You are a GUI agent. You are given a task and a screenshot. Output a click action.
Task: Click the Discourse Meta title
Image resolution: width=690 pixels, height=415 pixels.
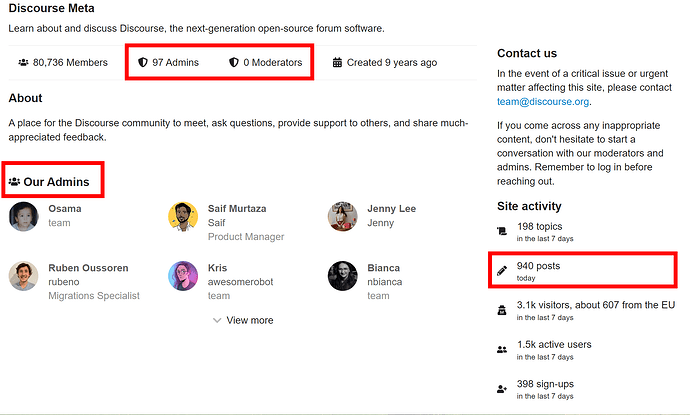pos(51,8)
